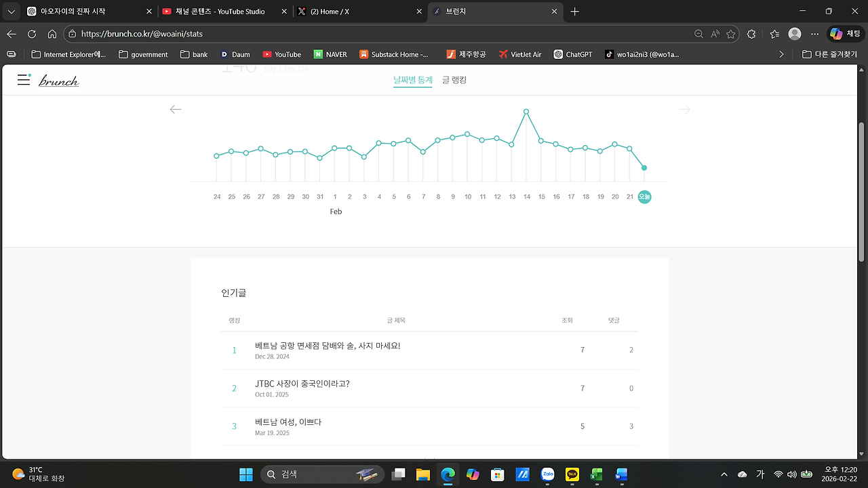Click the taskbar 검색 search box

tap(322, 474)
